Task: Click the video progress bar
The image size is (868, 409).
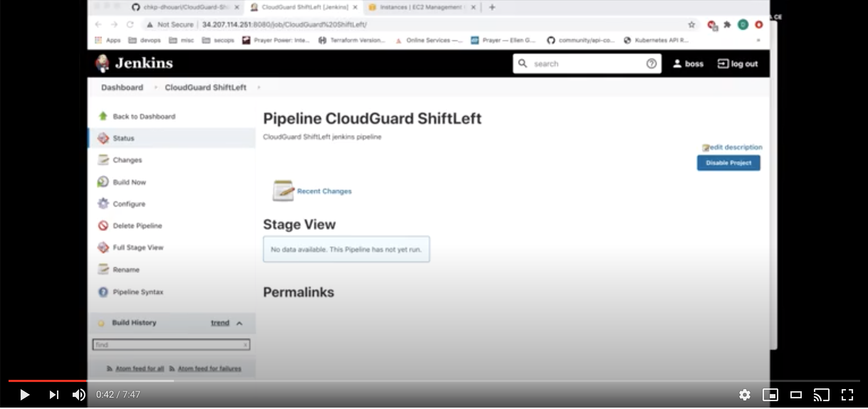Action: click(427, 381)
